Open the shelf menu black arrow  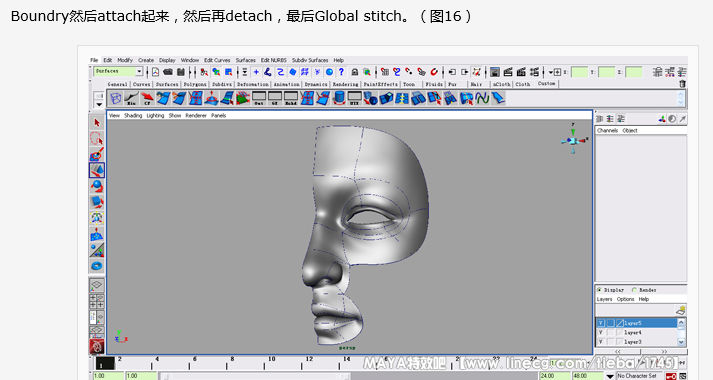coord(99,105)
